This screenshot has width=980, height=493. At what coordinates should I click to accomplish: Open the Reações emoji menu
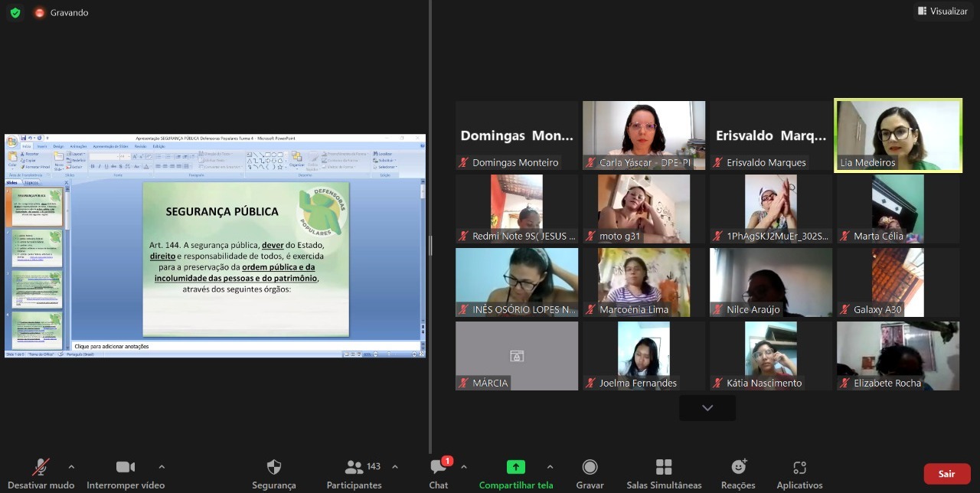pyautogui.click(x=739, y=468)
